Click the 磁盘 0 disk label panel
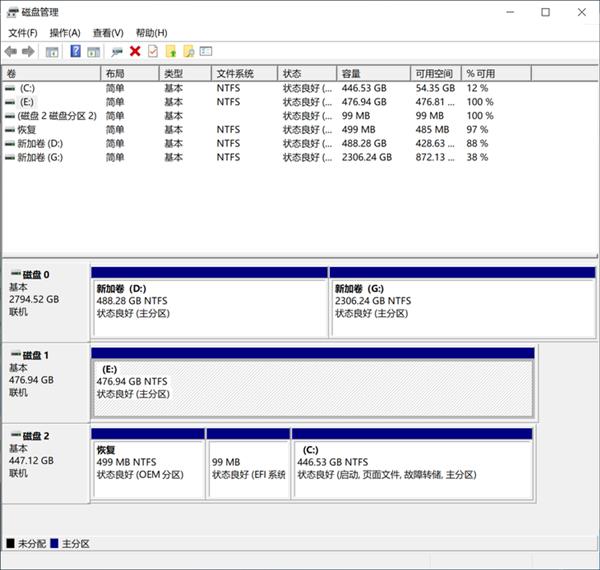The height and width of the screenshot is (570, 600). pyautogui.click(x=45, y=300)
